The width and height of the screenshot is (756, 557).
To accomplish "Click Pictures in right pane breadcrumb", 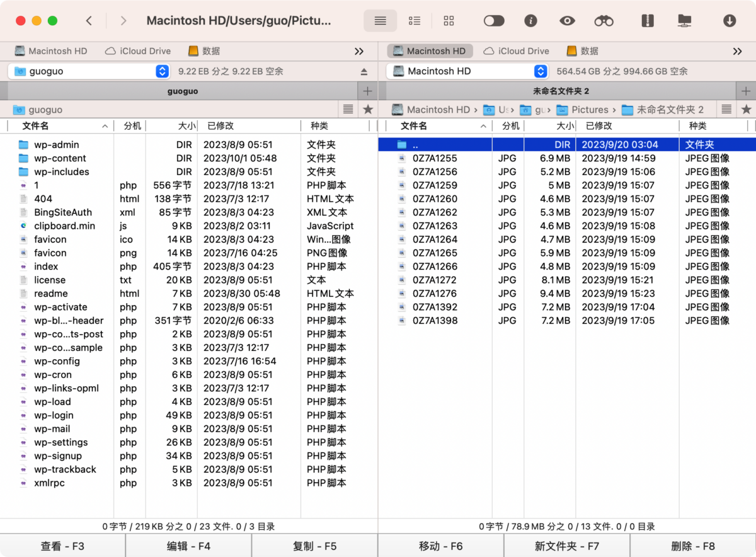I will (582, 110).
